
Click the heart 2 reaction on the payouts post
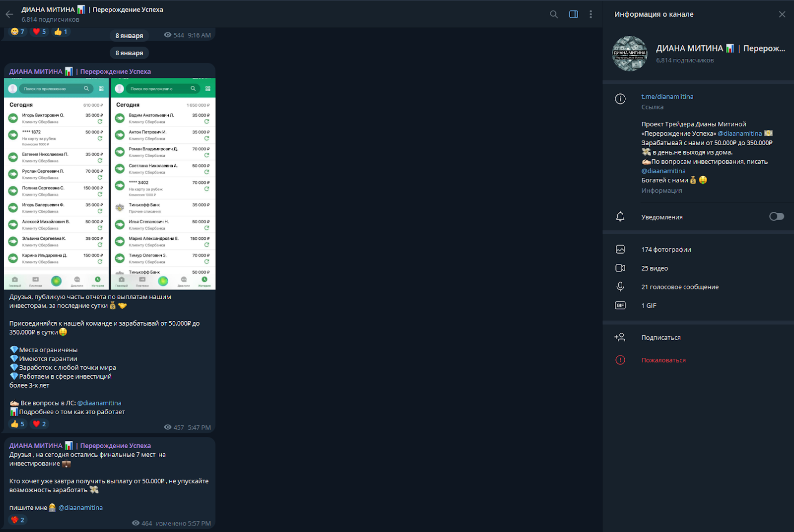[x=39, y=424]
